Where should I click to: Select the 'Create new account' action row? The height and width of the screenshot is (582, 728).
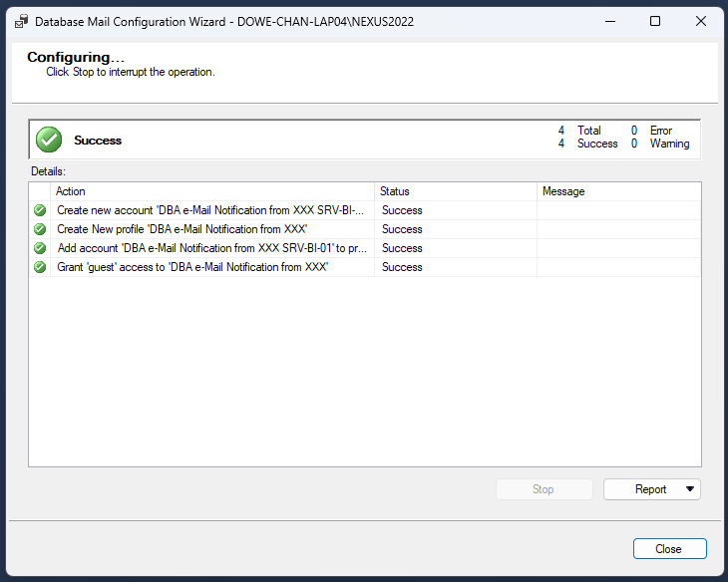point(210,210)
